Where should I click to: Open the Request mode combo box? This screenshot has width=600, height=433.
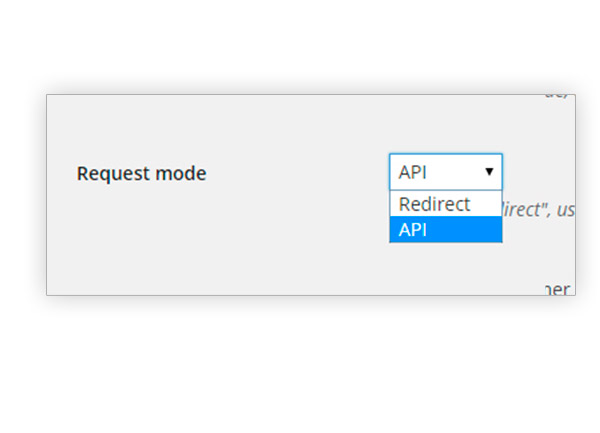click(445, 172)
